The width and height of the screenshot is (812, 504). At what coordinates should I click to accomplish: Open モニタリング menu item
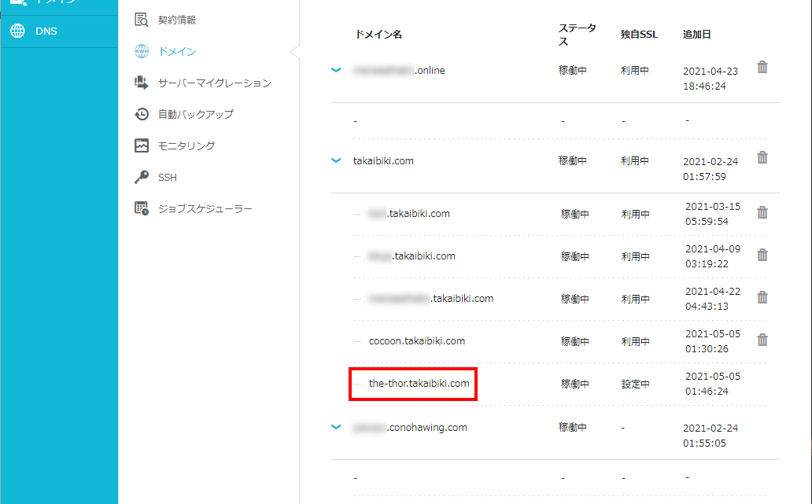click(x=186, y=145)
